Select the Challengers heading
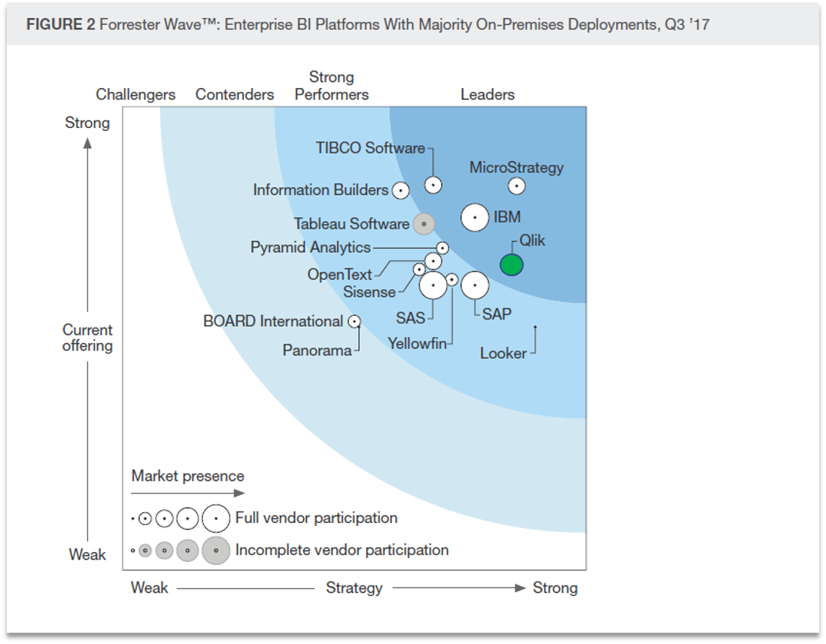 click(135, 94)
